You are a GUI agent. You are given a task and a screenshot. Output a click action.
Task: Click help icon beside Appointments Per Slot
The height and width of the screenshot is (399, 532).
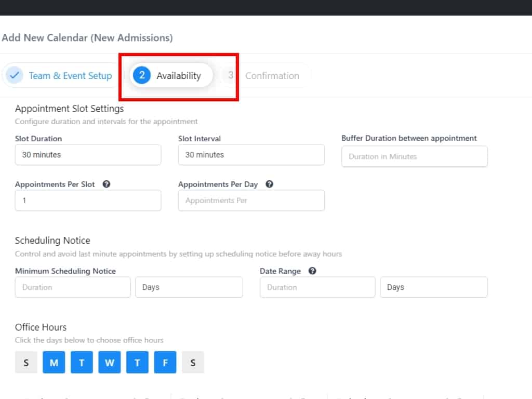(x=107, y=184)
